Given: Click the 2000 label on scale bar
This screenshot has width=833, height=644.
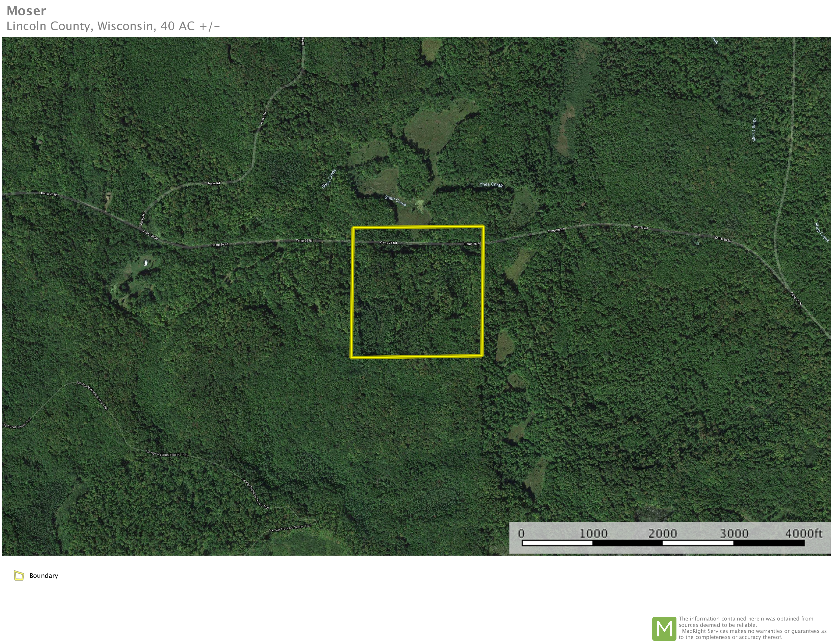Looking at the screenshot, I should pyautogui.click(x=663, y=533).
